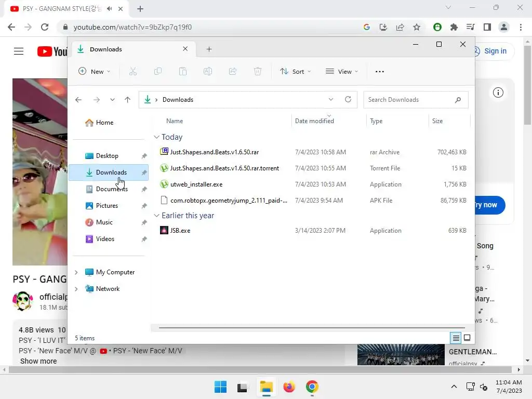Click Chrome's media control icon

[x=470, y=27]
